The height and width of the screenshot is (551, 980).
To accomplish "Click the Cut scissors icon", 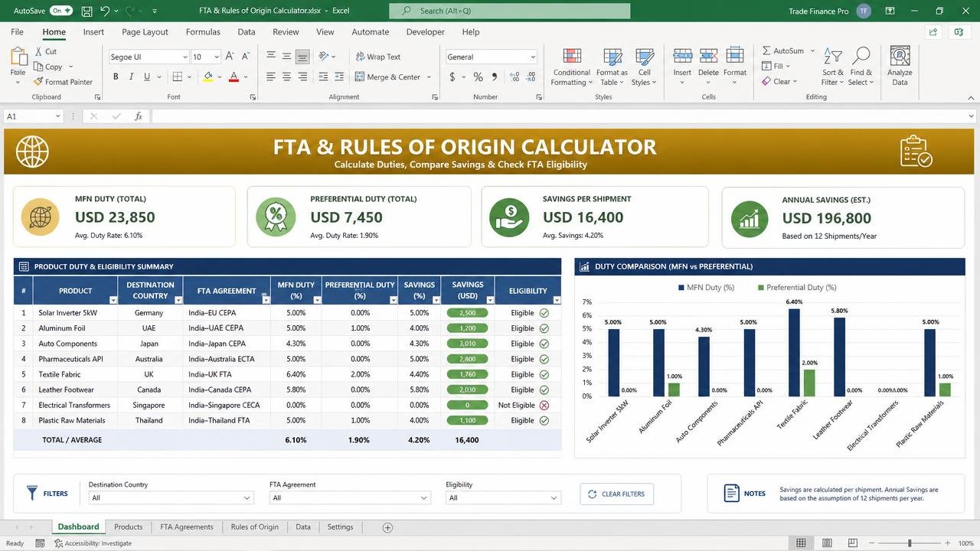I will coord(39,51).
